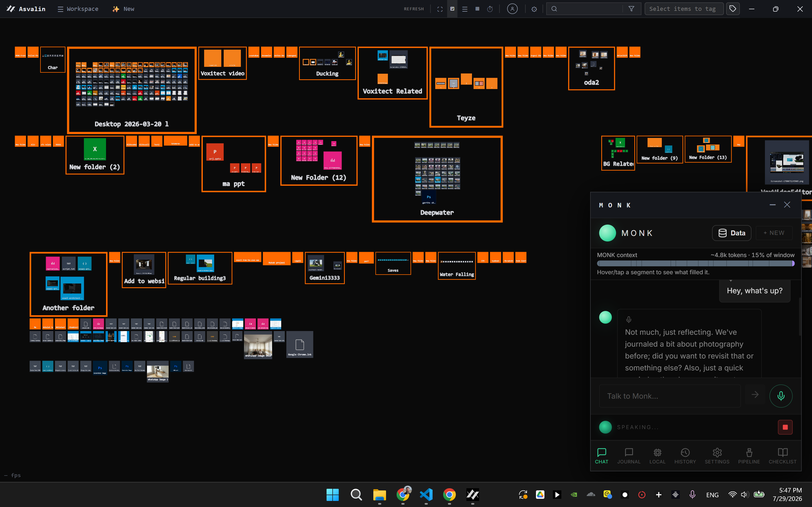Click the 'Hey, what's up?' message bubble
This screenshot has width=812, height=507.
point(755,291)
